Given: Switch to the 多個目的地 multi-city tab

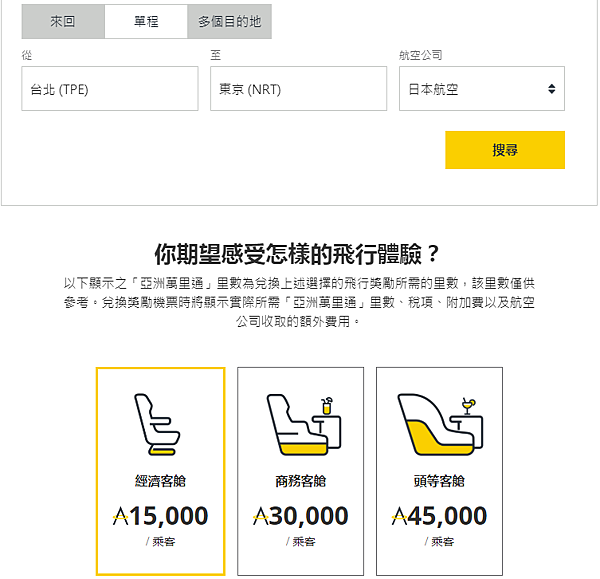Looking at the screenshot, I should (x=229, y=21).
